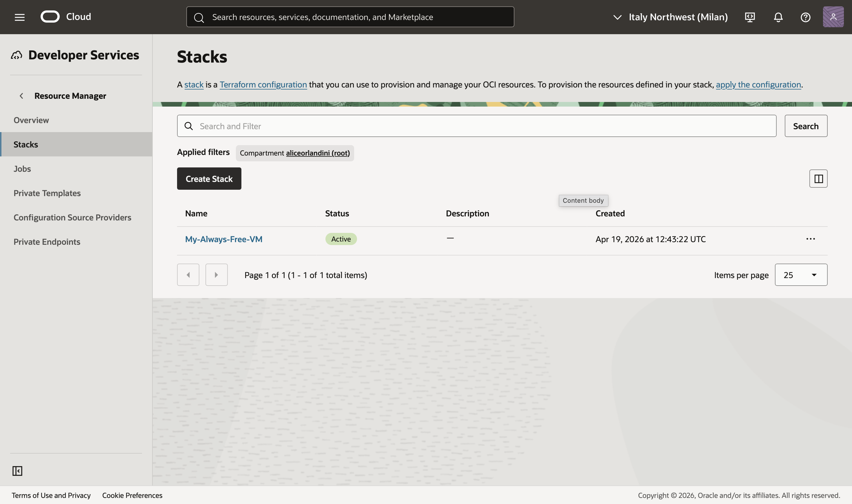Image resolution: width=852 pixels, height=504 pixels.
Task: Open the Jobs section in the sidebar
Action: click(22, 169)
